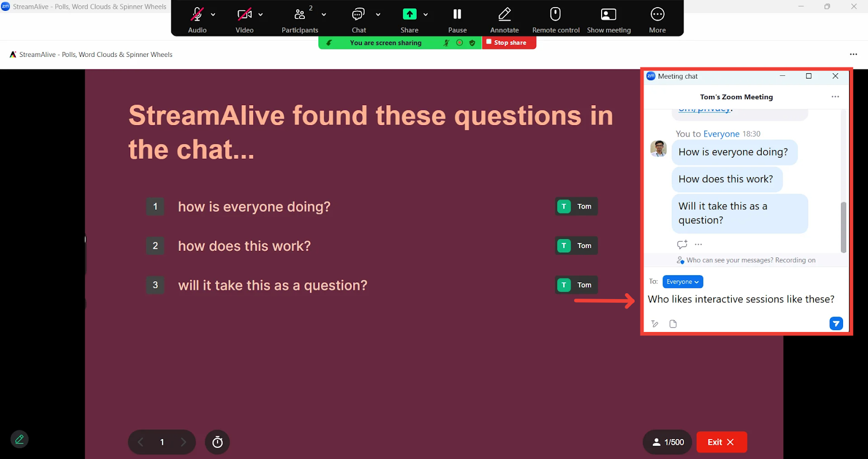Click the Zoom icon in the window title bar
The height and width of the screenshot is (459, 868).
(5, 7)
